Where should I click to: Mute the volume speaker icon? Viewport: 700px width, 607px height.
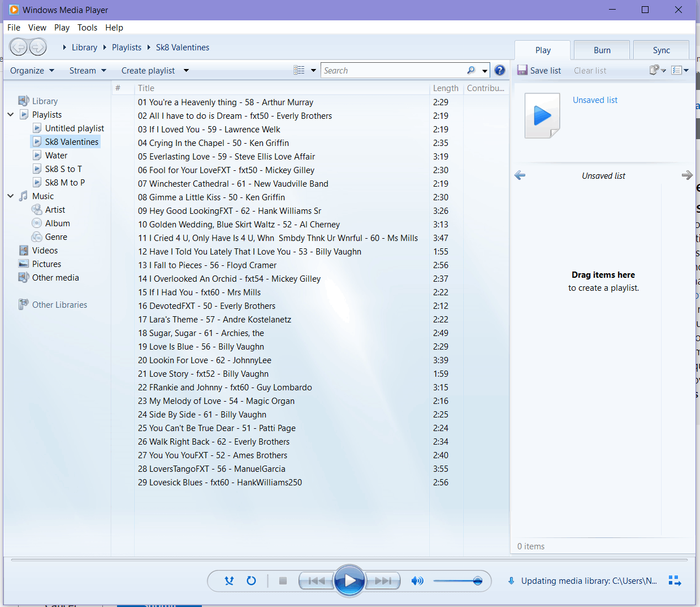point(417,580)
